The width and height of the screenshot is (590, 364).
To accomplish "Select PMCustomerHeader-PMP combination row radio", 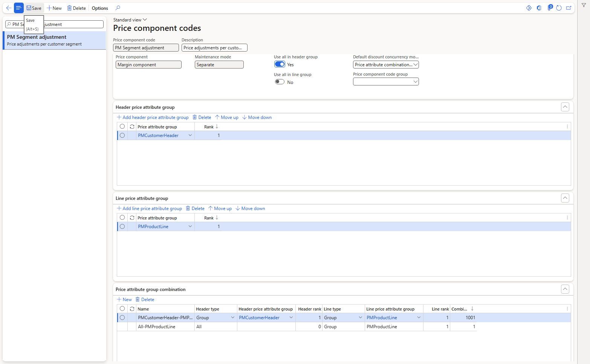I will pyautogui.click(x=122, y=318).
